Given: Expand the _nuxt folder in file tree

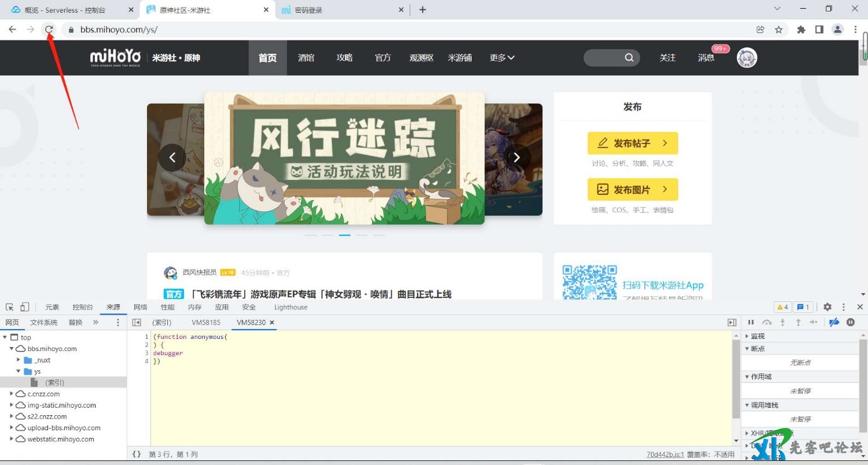Looking at the screenshot, I should point(19,360).
